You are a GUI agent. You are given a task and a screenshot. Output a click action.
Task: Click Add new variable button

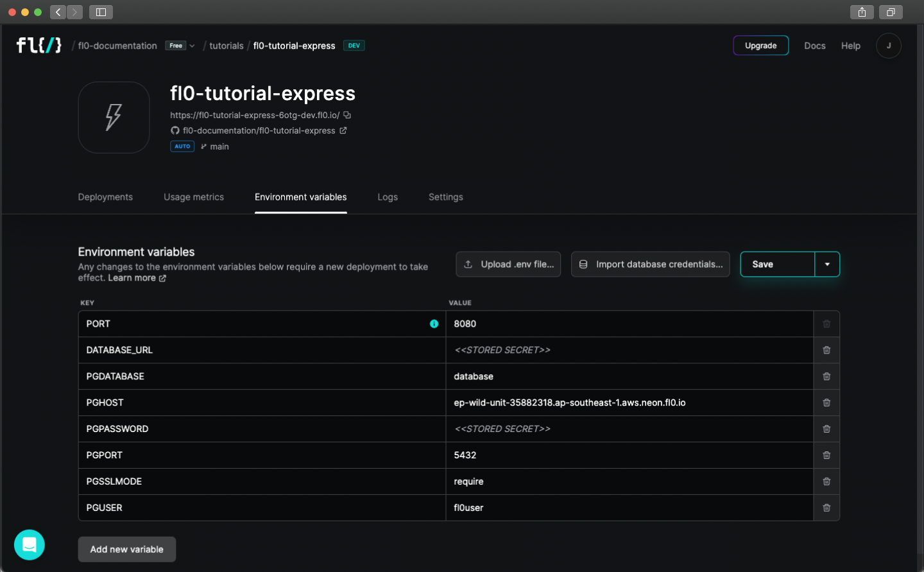[x=127, y=550]
